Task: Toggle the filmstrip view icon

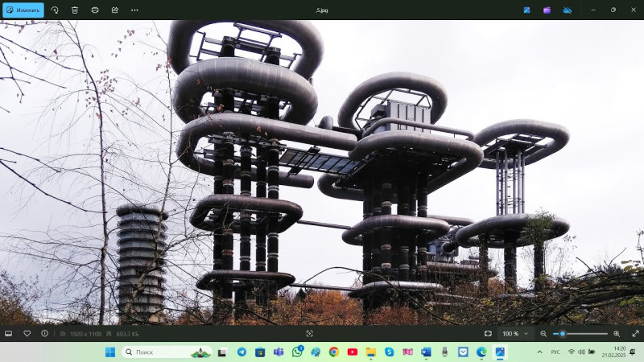Action: [9, 333]
